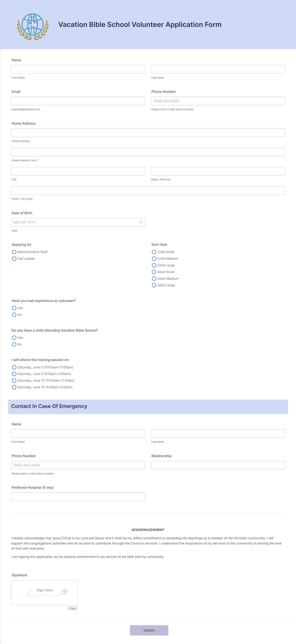Click the Relationship input field

click(x=218, y=465)
